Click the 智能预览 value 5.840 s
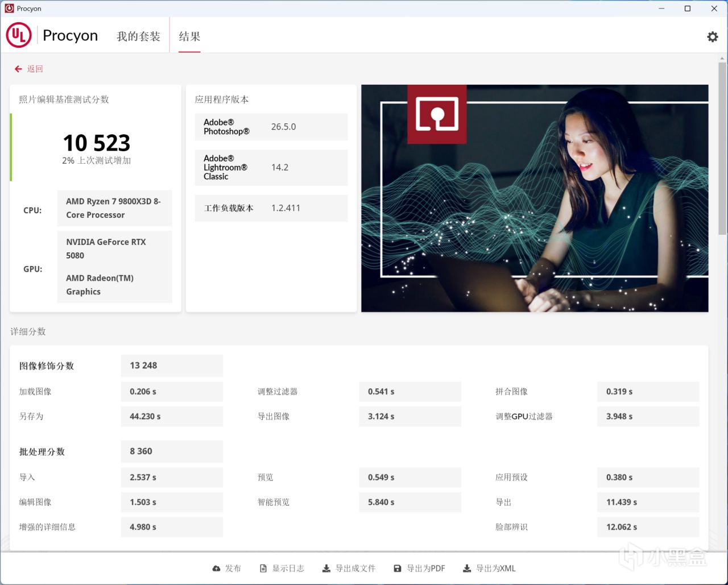This screenshot has width=728, height=585. coord(410,503)
